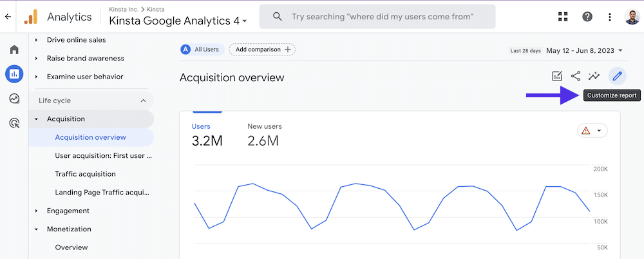Open the warning data quality dropdown

click(x=592, y=131)
